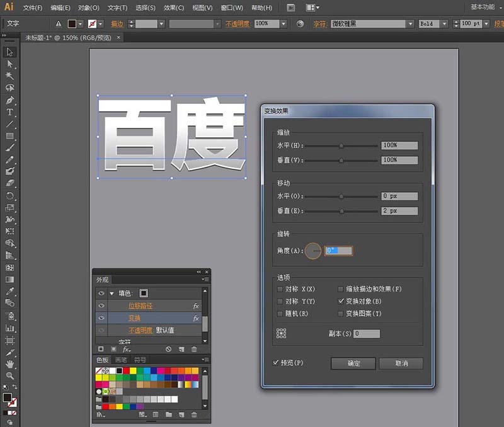Click 不透明度 link in Appearance panel
The width and height of the screenshot is (504, 427).
coord(140,330)
